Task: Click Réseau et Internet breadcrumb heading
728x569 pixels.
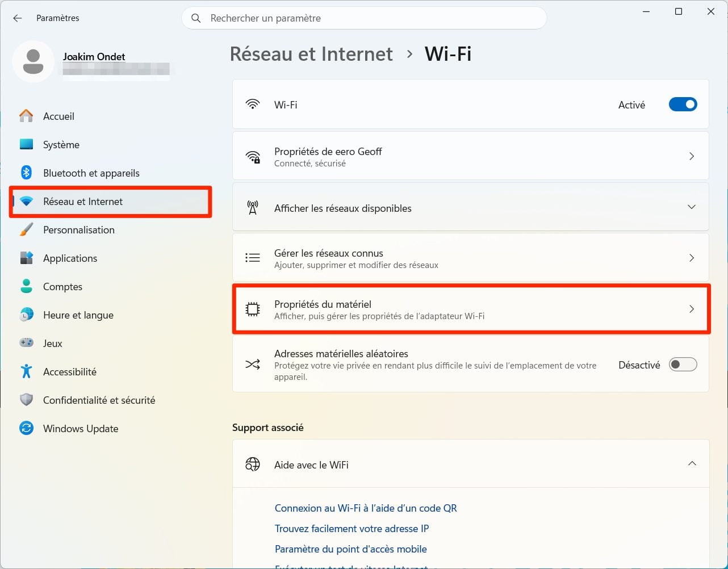Action: point(311,54)
